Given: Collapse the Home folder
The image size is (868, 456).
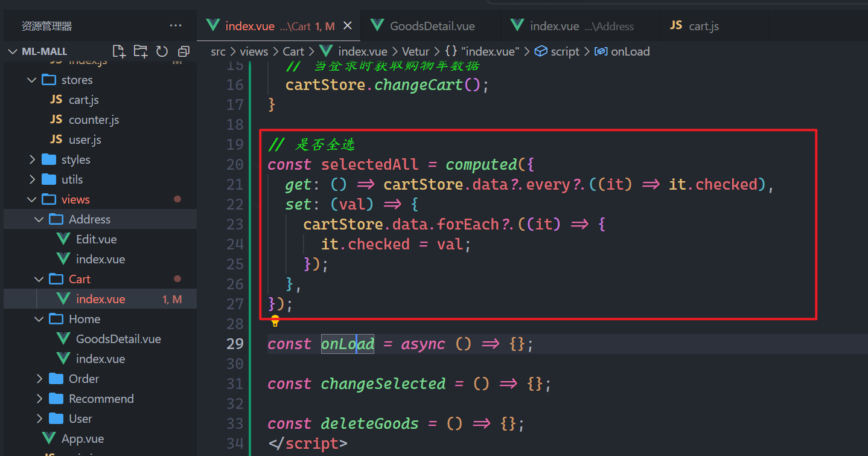Looking at the screenshot, I should pyautogui.click(x=39, y=319).
